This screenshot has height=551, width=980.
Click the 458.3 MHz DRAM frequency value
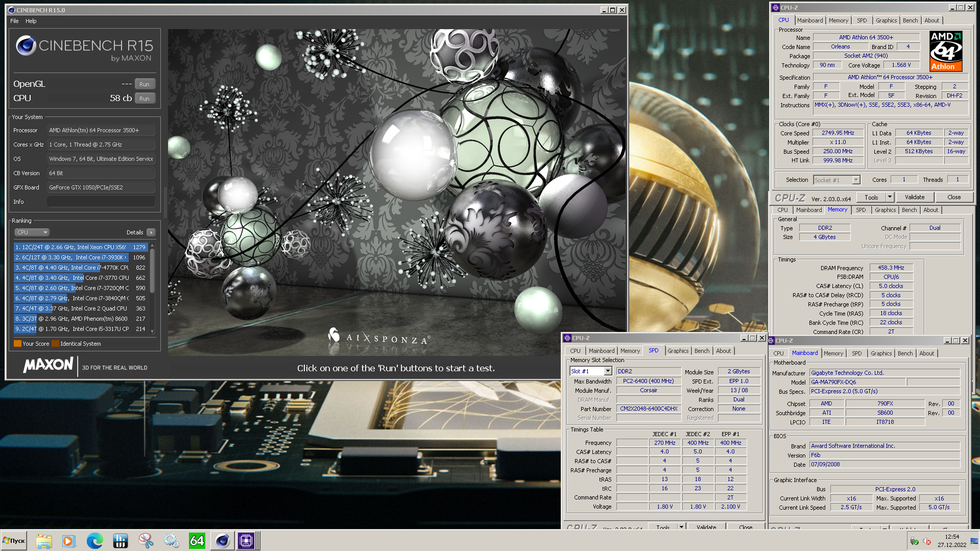coord(891,268)
